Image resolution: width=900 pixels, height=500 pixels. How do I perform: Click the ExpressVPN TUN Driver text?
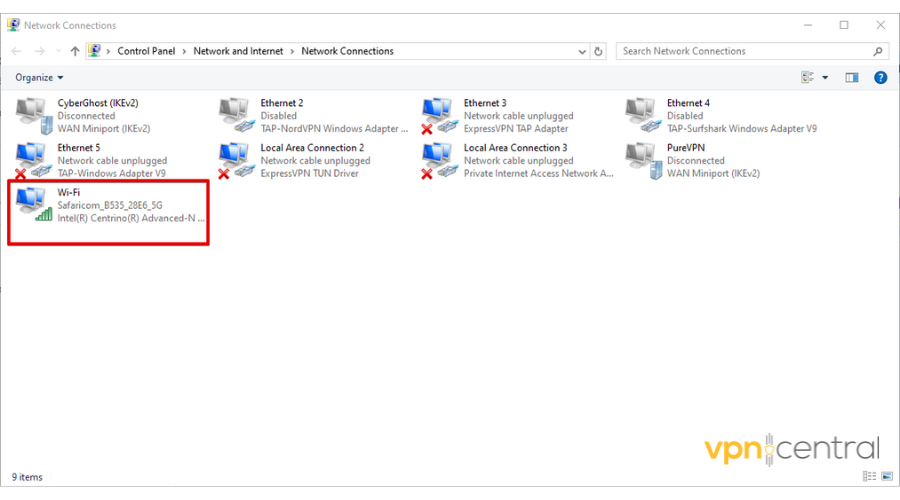309,173
